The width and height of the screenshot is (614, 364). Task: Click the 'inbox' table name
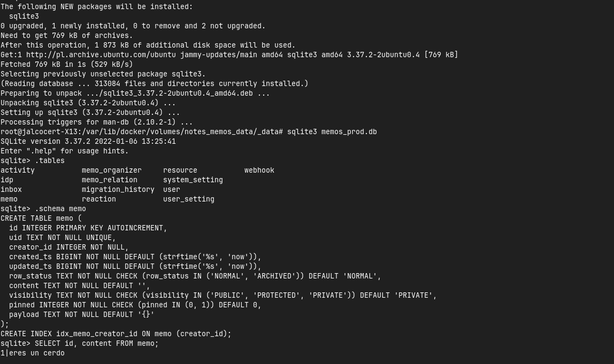click(11, 189)
